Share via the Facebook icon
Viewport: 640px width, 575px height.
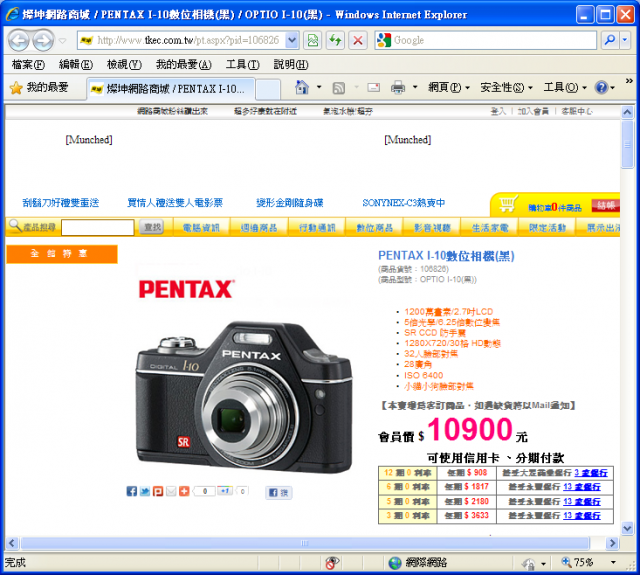click(x=131, y=491)
